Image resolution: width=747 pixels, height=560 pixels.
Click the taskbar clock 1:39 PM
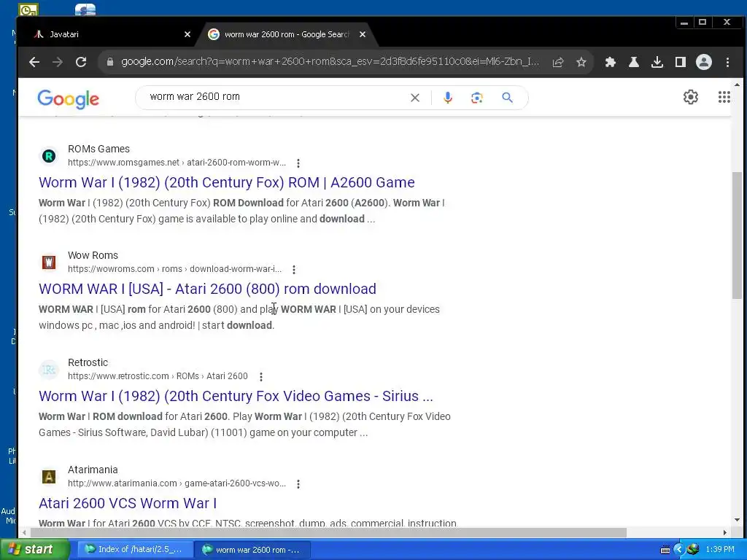(720, 550)
